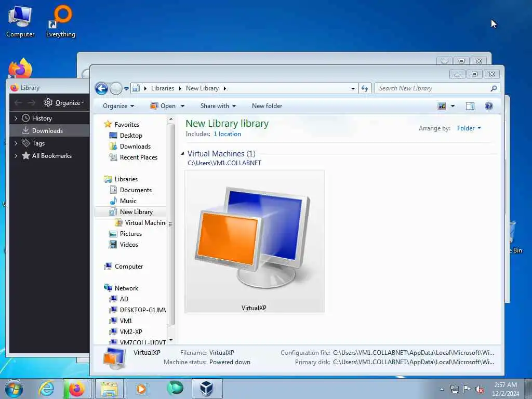Click the New folder button
The image size is (532, 399).
[x=267, y=106]
